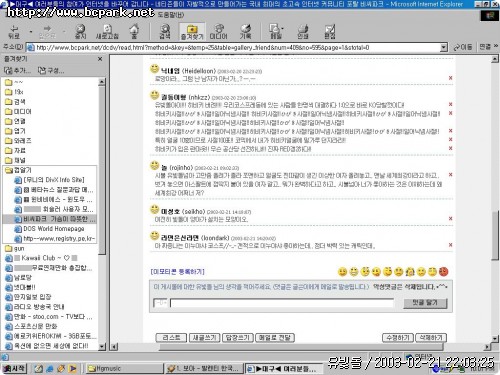Open the Kawaii Club favorite
The height and width of the screenshot is (375, 500).
click(41, 258)
